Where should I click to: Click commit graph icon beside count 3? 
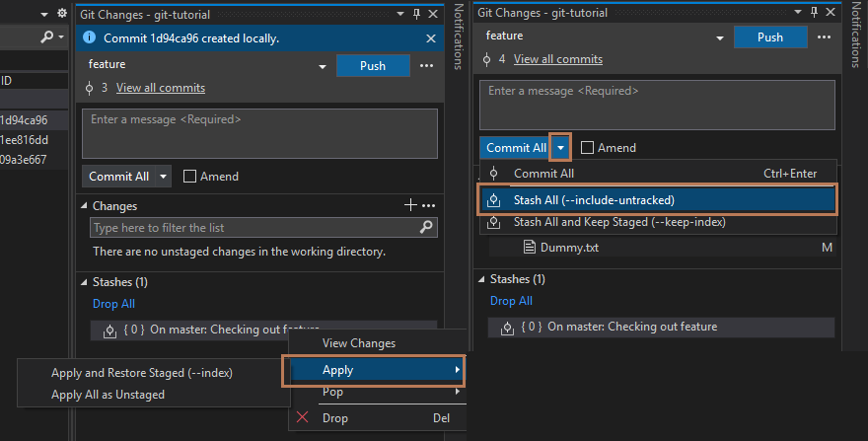point(89,88)
